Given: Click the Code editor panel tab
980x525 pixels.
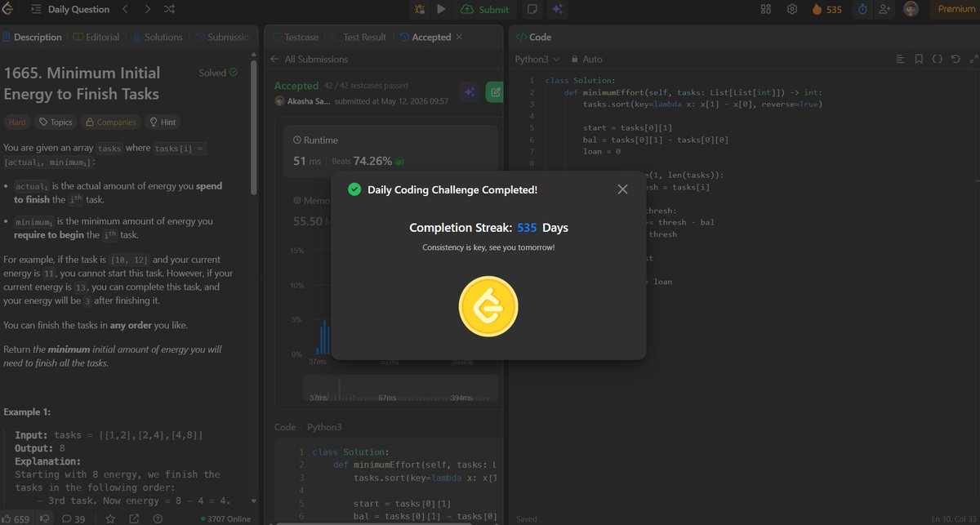Looking at the screenshot, I should (x=534, y=37).
